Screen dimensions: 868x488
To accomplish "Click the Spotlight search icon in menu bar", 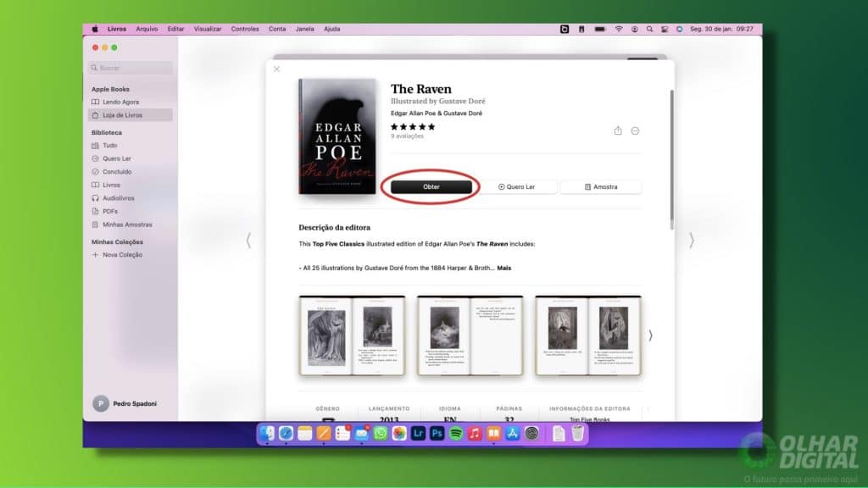I will pos(649,29).
